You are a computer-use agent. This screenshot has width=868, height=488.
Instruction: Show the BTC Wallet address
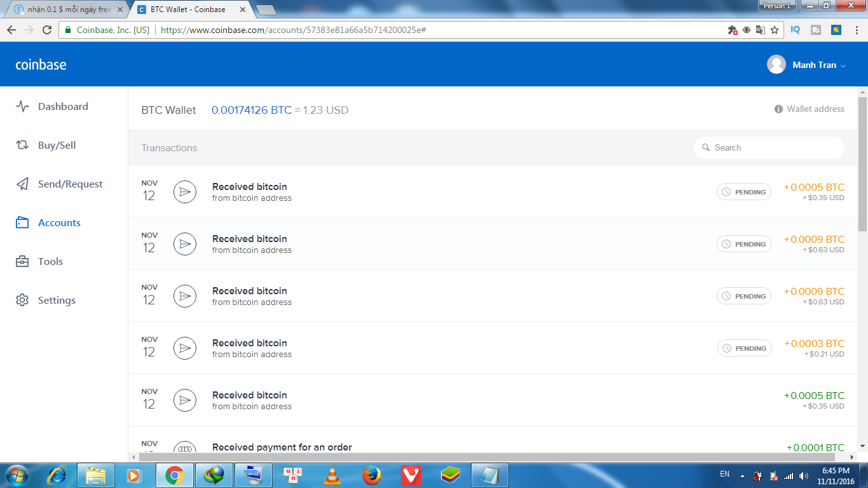(810, 109)
